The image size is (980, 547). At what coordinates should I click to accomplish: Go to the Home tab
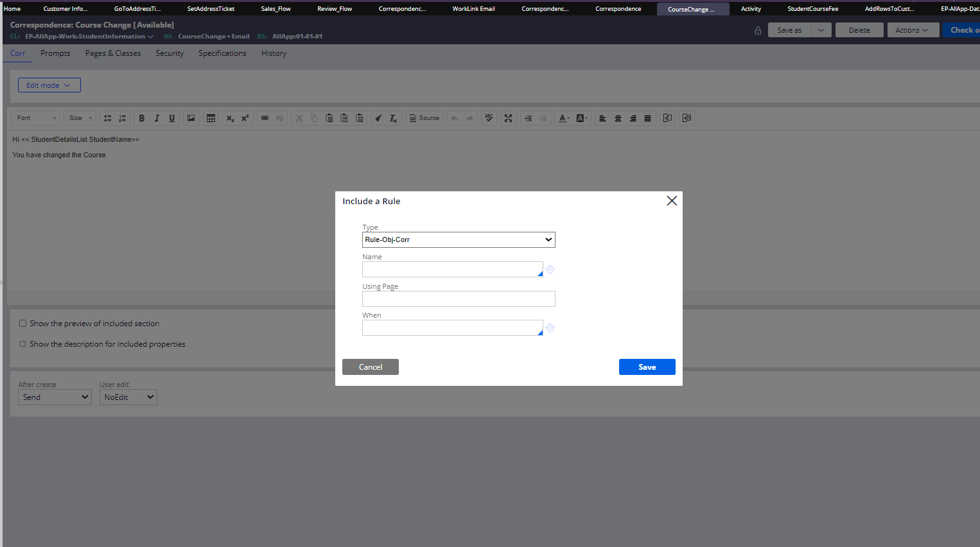coord(12,9)
